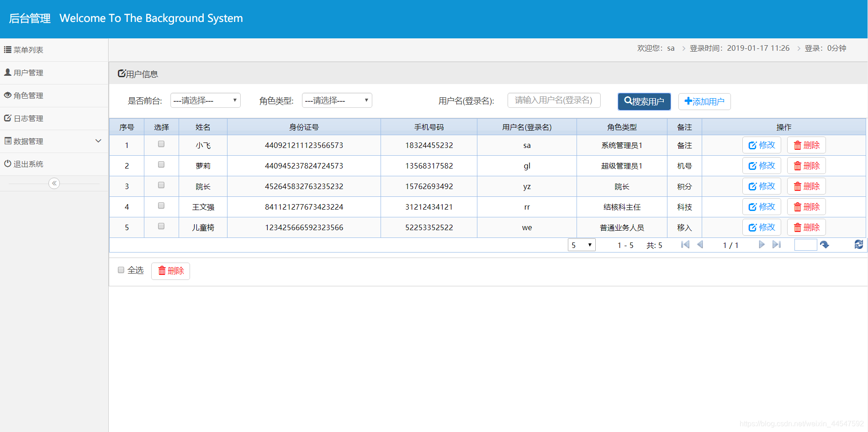
Task: Click 修改 for user rr
Action: coord(762,207)
